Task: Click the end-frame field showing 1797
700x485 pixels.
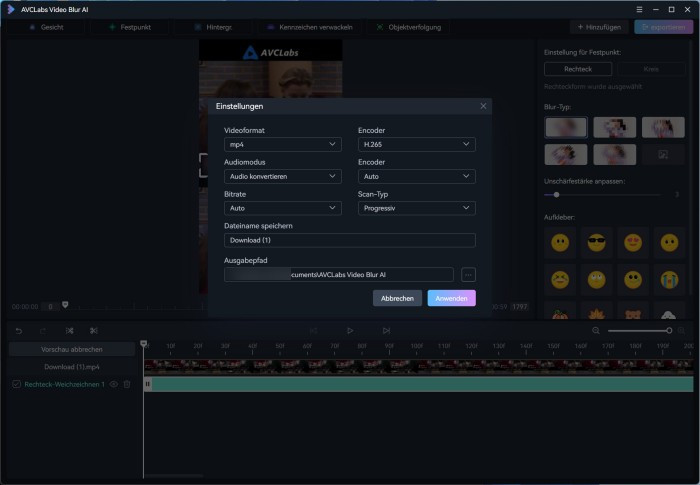Action: point(520,307)
